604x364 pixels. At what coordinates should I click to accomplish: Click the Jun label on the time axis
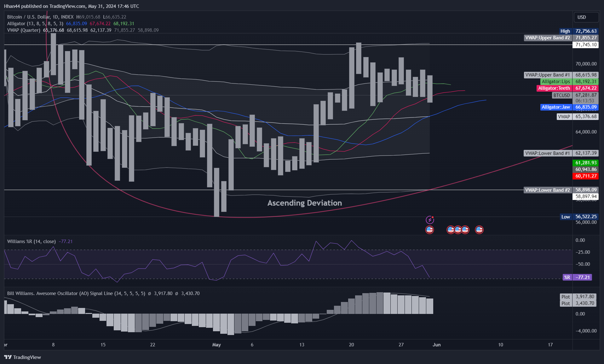(x=436, y=345)
